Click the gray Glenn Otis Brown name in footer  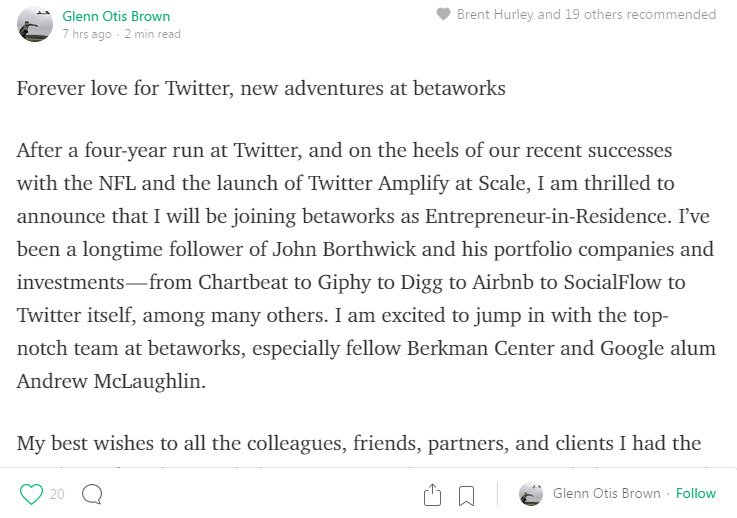(606, 493)
